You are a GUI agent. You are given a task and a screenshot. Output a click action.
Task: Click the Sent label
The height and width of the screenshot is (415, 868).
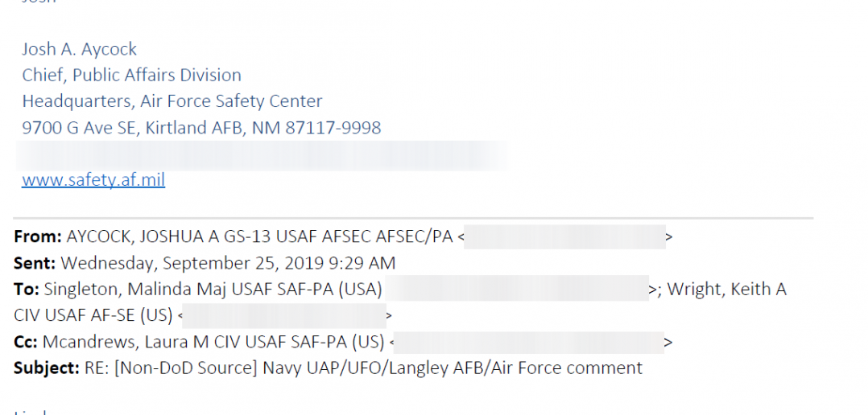(x=35, y=262)
